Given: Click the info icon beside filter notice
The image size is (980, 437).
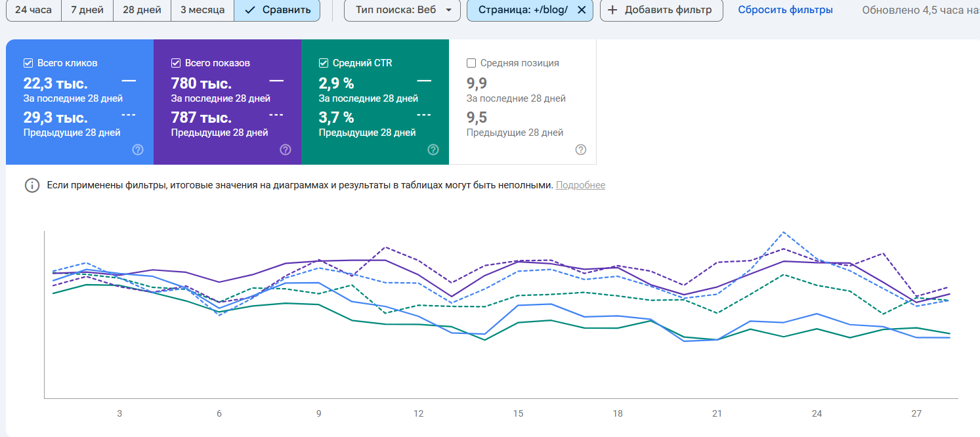Looking at the screenshot, I should point(32,185).
